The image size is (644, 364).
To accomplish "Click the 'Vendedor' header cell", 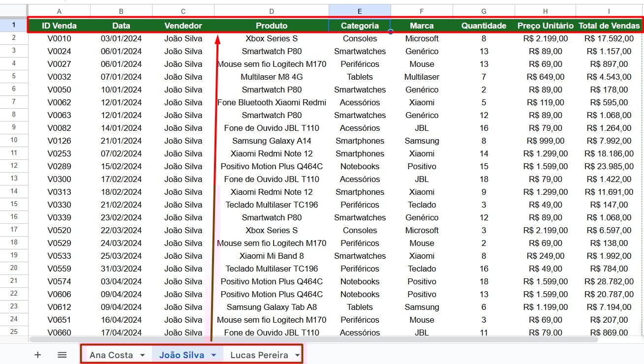I will click(184, 26).
